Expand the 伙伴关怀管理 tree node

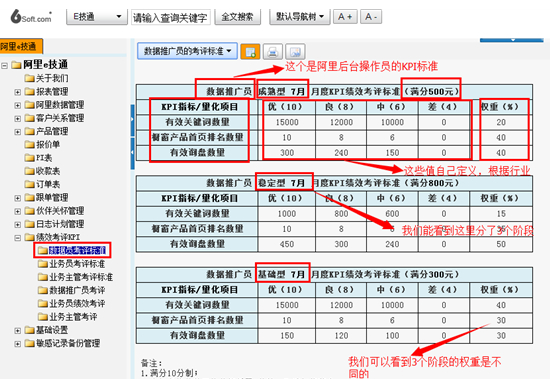(18, 211)
